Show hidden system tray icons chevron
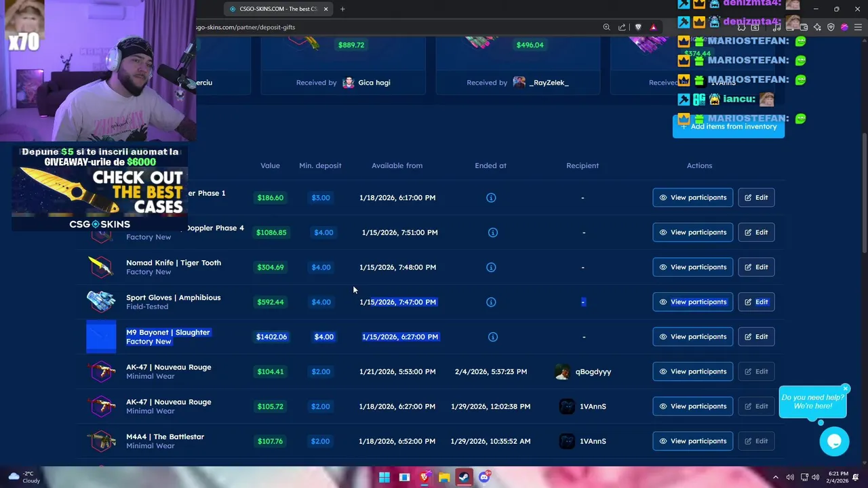The image size is (868, 488). [776, 477]
